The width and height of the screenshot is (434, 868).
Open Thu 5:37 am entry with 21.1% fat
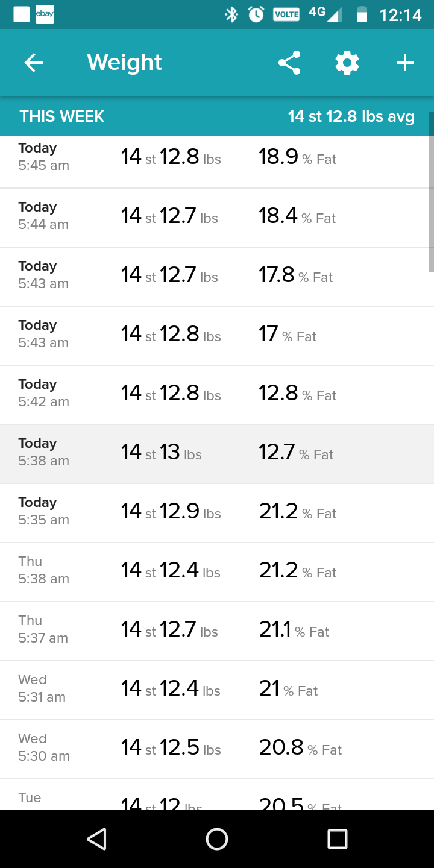[217, 631]
